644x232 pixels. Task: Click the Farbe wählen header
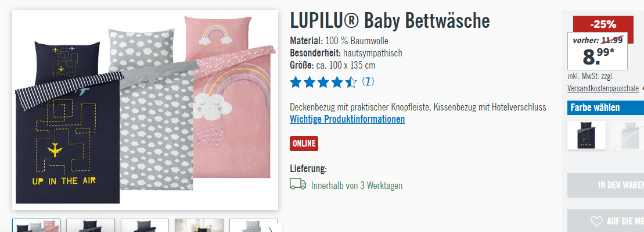pyautogui.click(x=606, y=108)
